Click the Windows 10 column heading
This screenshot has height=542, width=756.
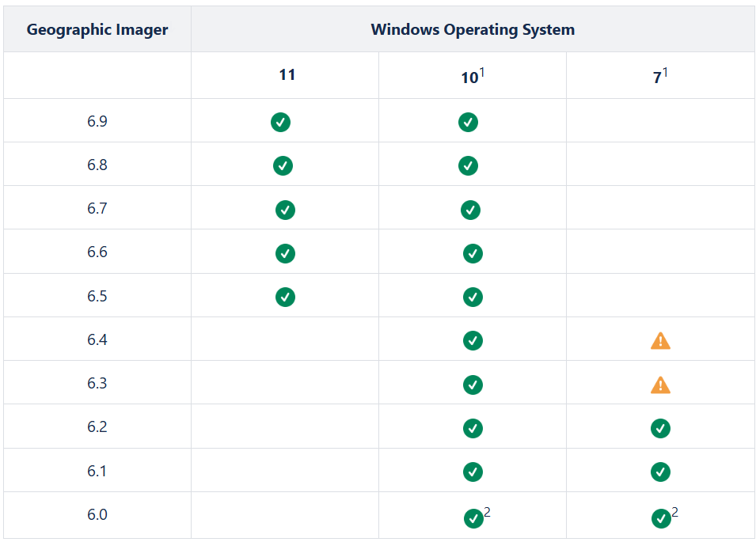click(472, 77)
